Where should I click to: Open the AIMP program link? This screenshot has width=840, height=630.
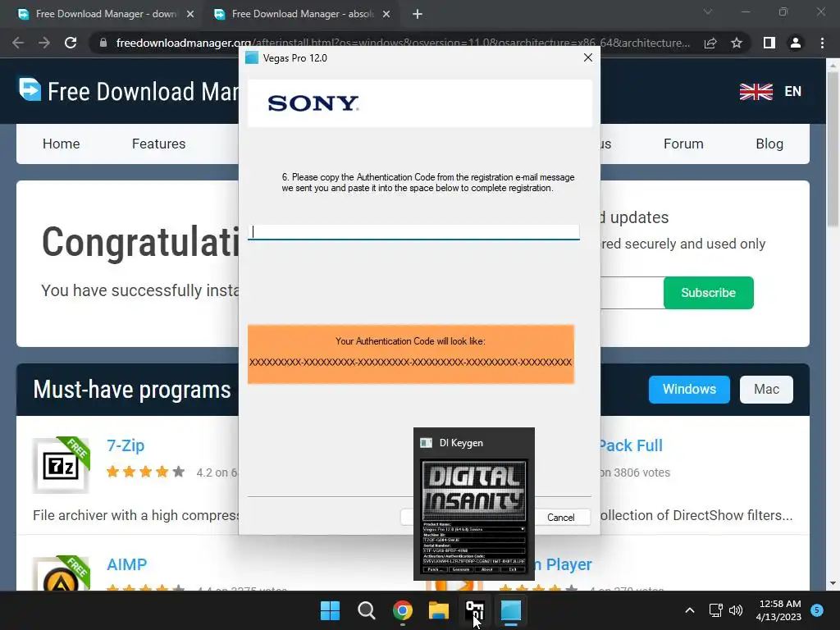pyautogui.click(x=126, y=564)
